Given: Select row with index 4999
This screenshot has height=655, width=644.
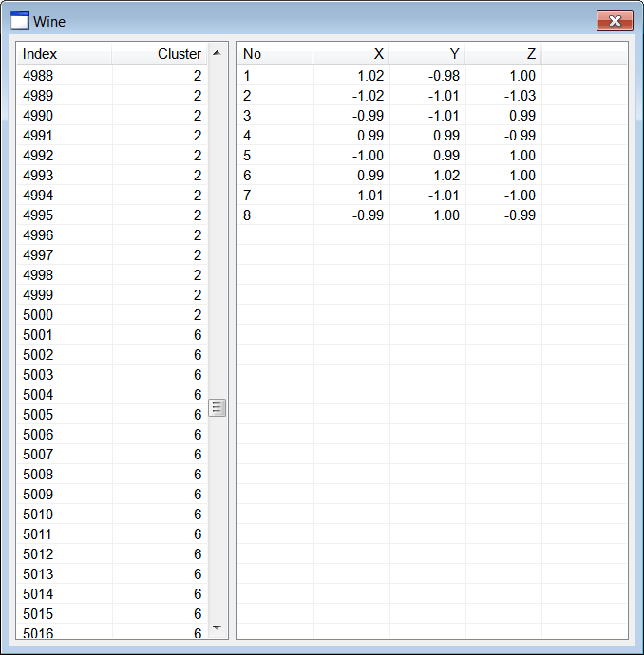Looking at the screenshot, I should (x=112, y=295).
